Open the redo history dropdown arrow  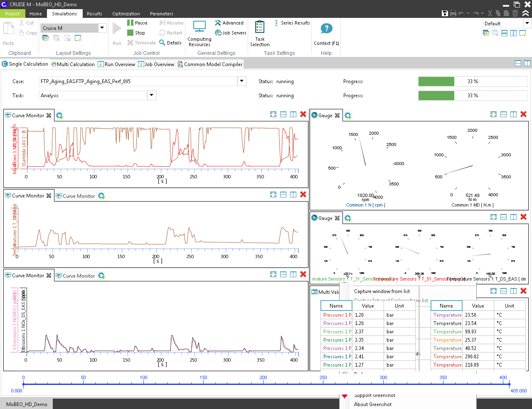(482, 13)
